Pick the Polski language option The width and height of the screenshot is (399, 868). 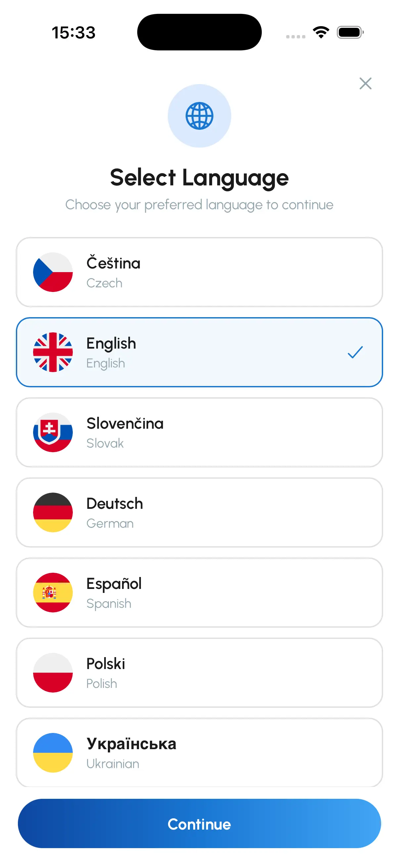199,673
